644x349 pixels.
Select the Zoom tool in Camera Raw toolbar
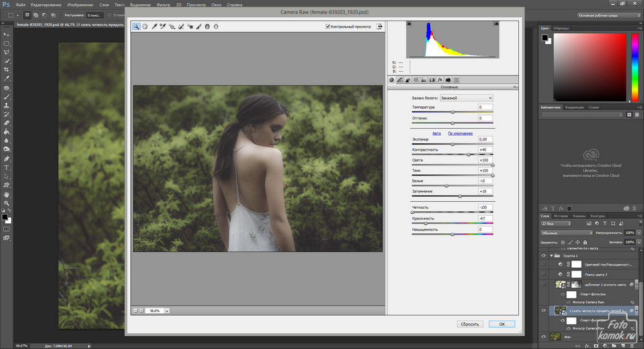[136, 26]
